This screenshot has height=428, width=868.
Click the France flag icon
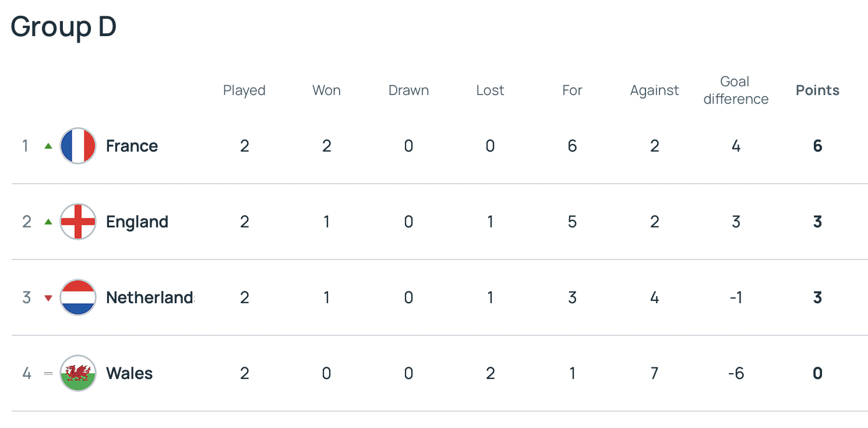coord(78,146)
